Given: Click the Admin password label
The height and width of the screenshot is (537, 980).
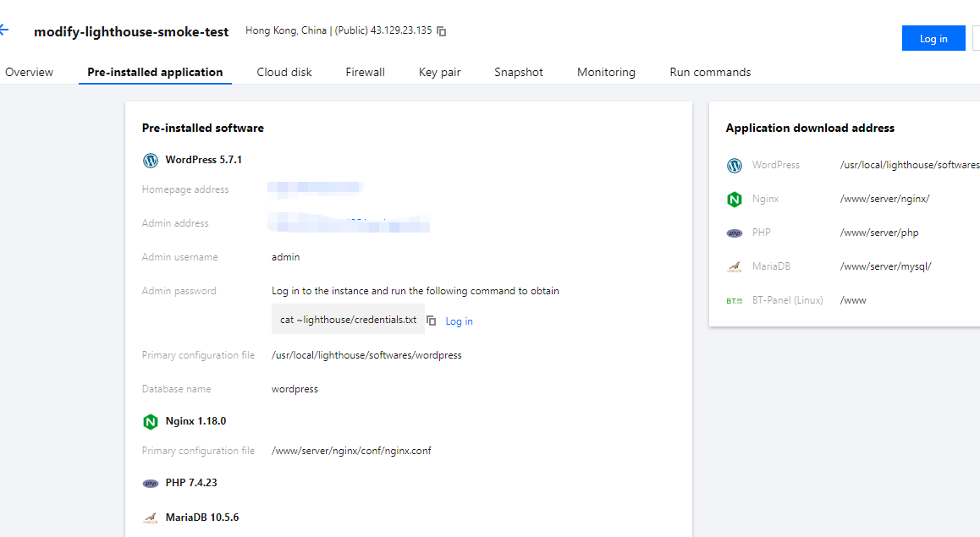Looking at the screenshot, I should pos(179,291).
